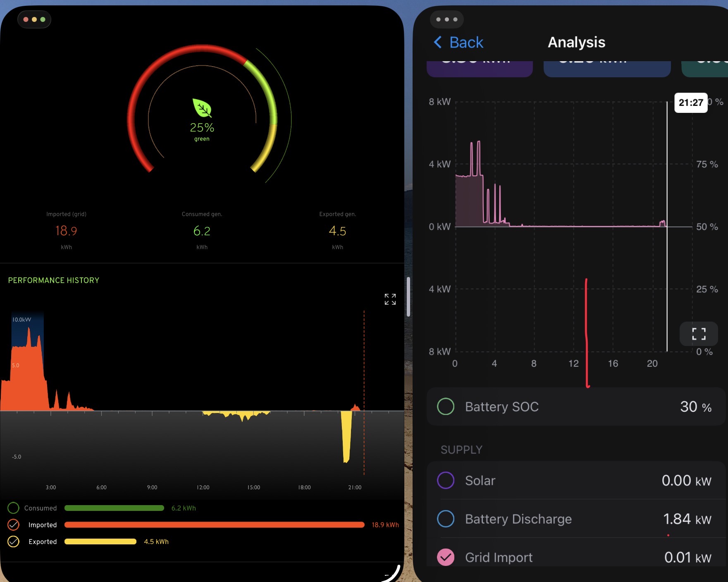
Task: Select the purple kWh summary card
Action: coord(479,69)
